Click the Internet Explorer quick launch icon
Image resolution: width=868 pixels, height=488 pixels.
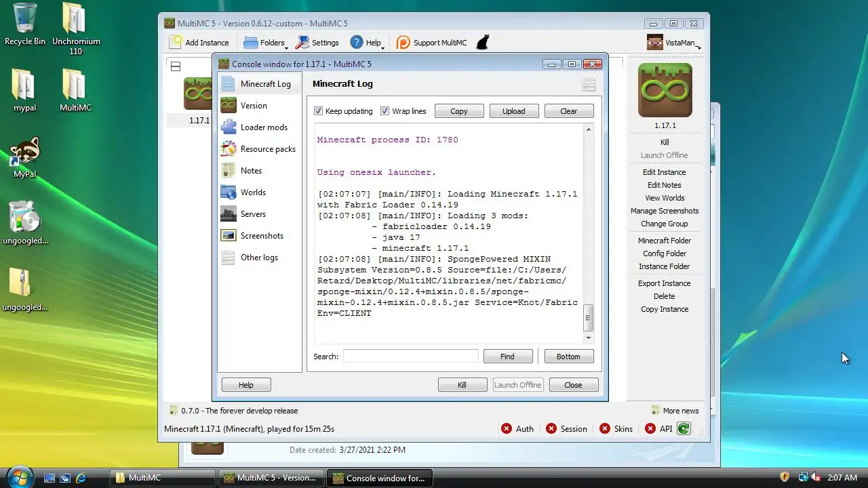81,478
